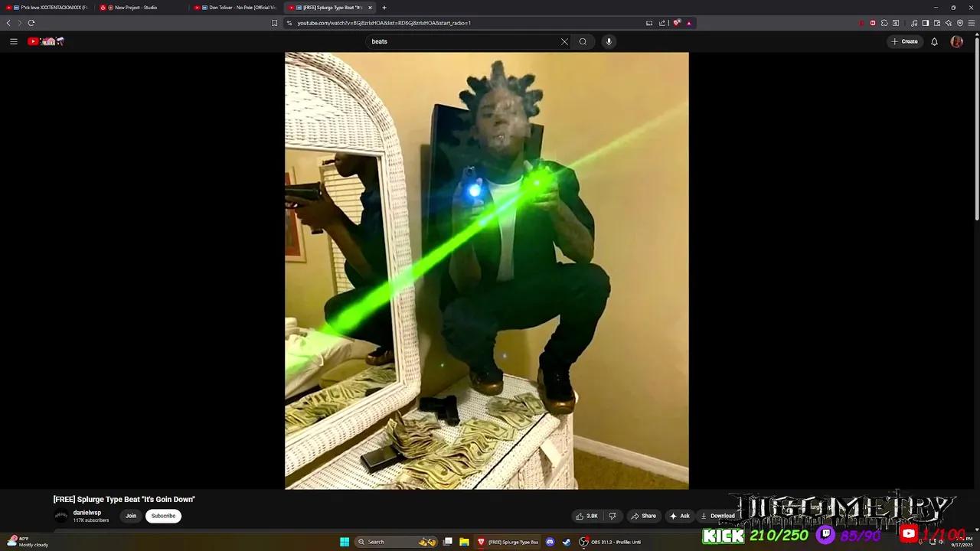Switch to the Don Toliver - No Pole tab
The image size is (980, 551).
tap(236, 8)
